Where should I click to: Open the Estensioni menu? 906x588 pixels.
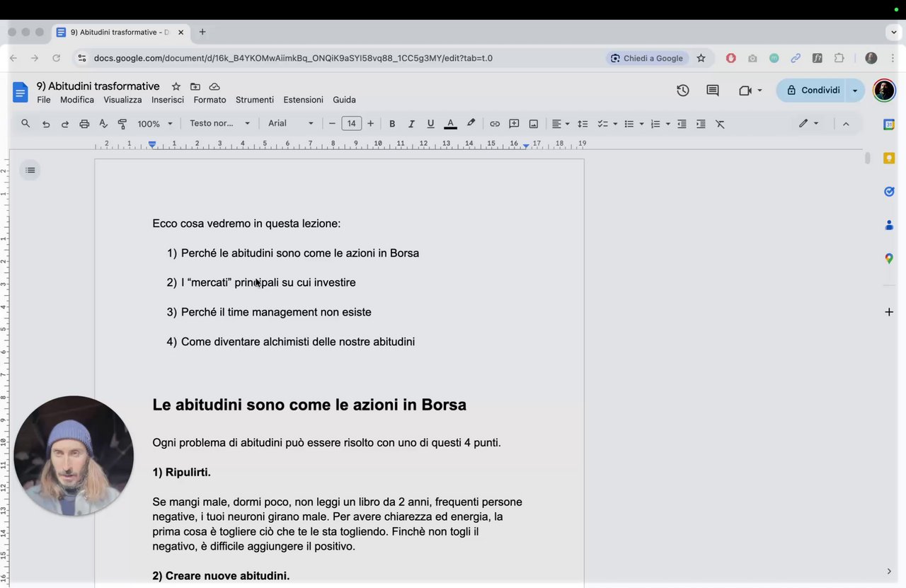303,100
